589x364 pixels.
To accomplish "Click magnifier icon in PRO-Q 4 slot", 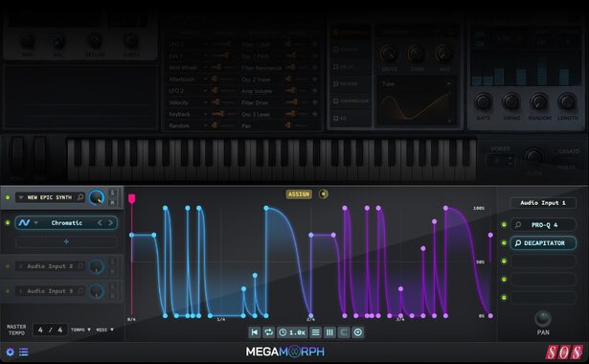I will pos(518,225).
